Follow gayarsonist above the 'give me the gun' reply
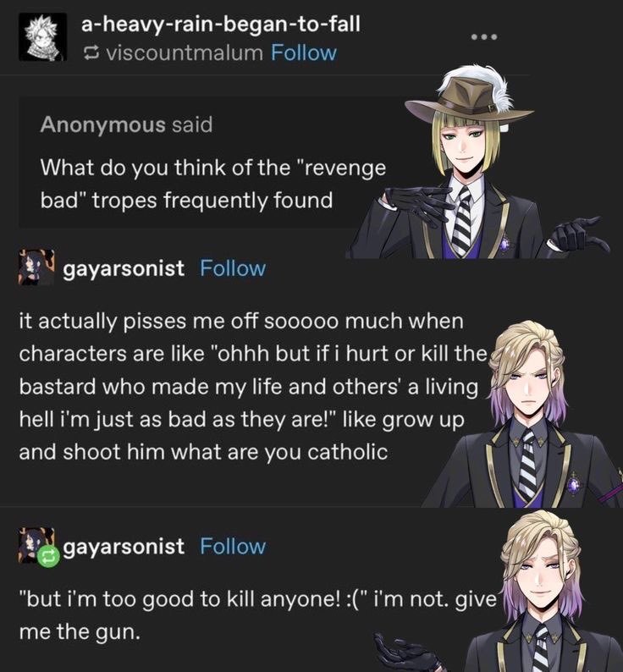Image resolution: width=623 pixels, height=672 pixels. coord(233,547)
